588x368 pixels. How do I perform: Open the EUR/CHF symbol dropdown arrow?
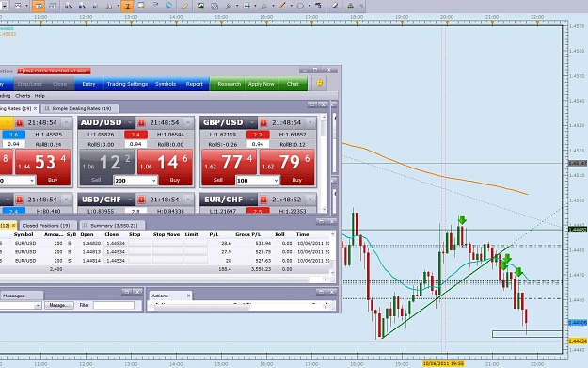coord(252,200)
